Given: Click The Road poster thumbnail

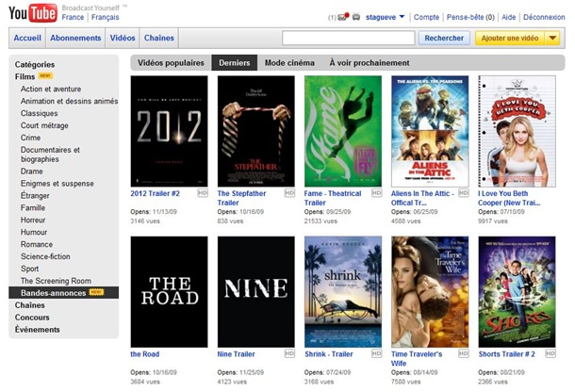Looking at the screenshot, I should 169,292.
